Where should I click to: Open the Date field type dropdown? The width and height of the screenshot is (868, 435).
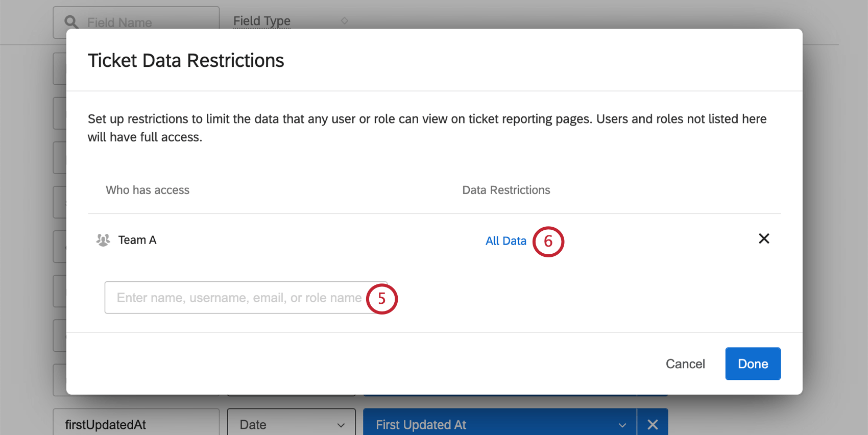point(291,424)
